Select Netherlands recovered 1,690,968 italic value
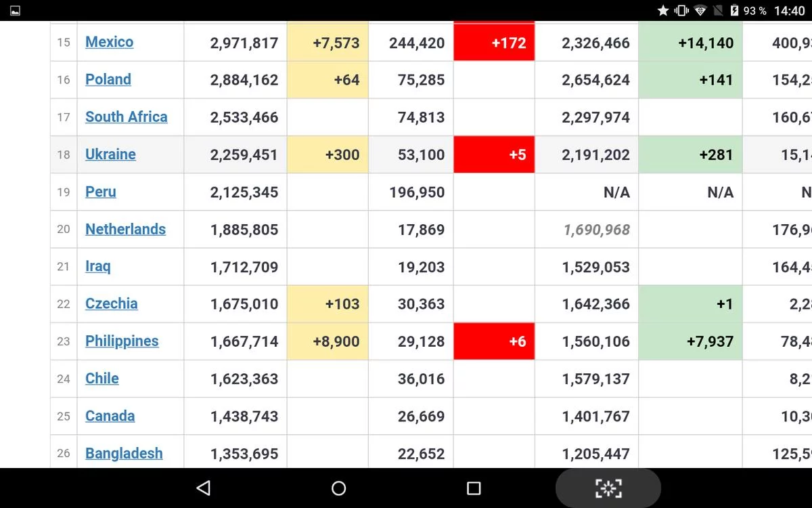This screenshot has height=508, width=812. 596,230
